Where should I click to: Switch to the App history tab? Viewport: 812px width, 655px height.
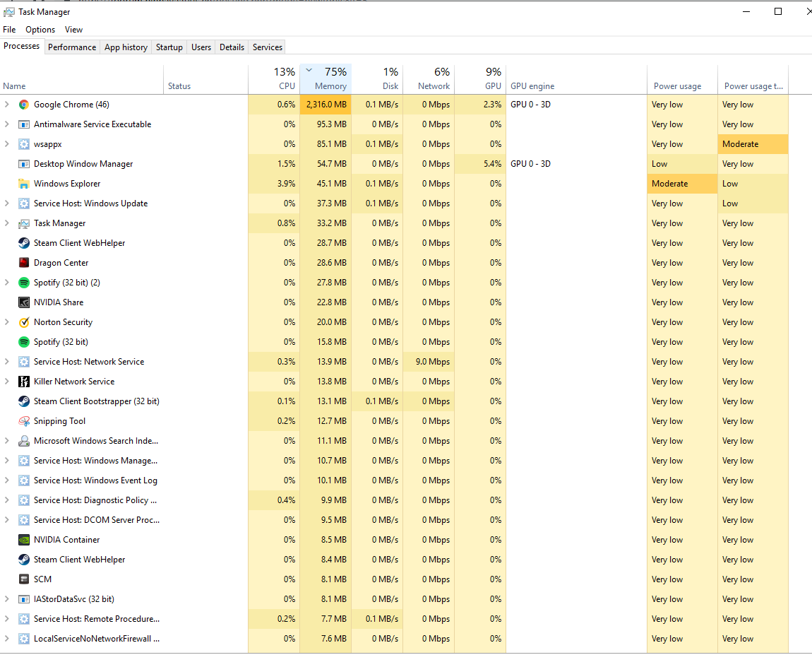tap(126, 47)
